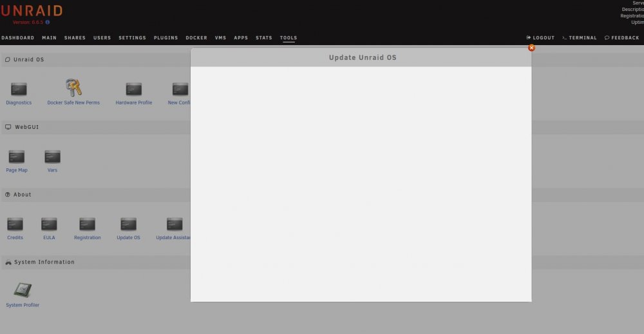The width and height of the screenshot is (644, 334).
Task: Open the Page Map icon
Action: 17,157
